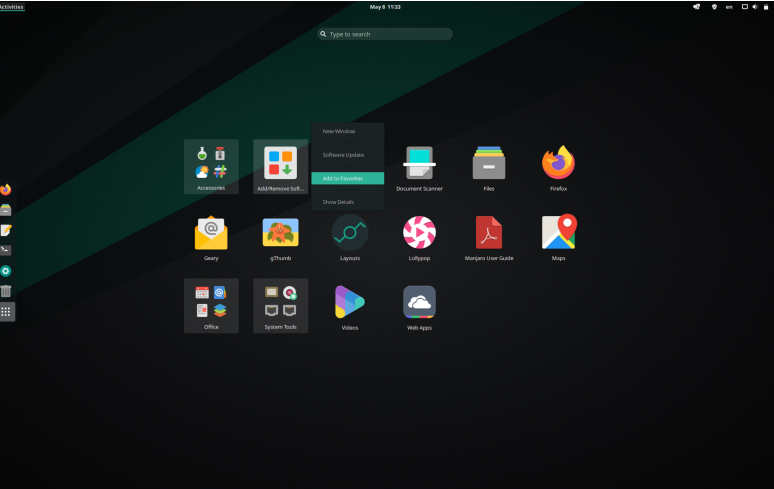Open Trash from the dock
Image resolution: width=774 pixels, height=489 pixels.
6,291
